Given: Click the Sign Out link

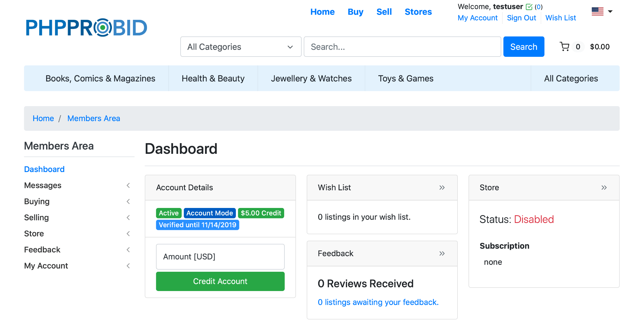Looking at the screenshot, I should pos(521,18).
